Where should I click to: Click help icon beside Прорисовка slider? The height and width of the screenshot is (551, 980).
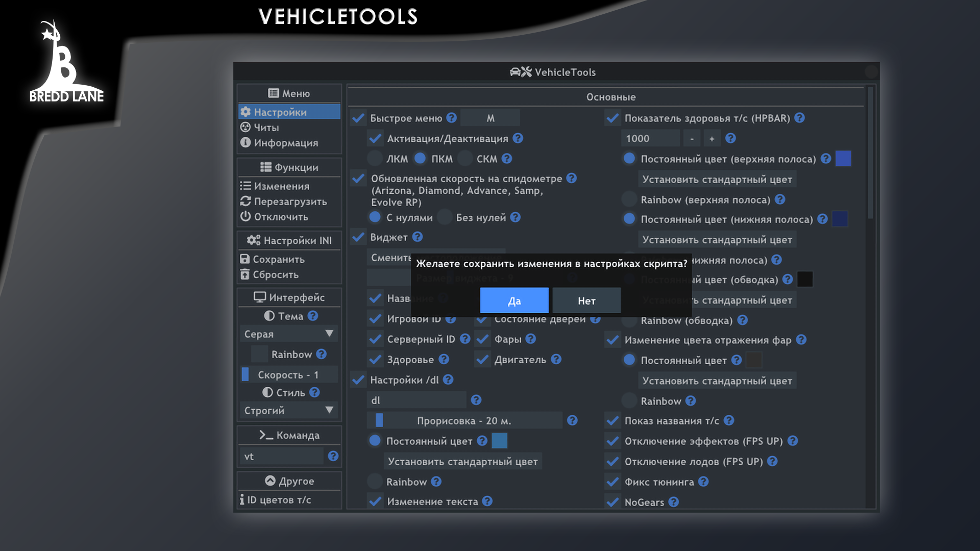pos(572,420)
